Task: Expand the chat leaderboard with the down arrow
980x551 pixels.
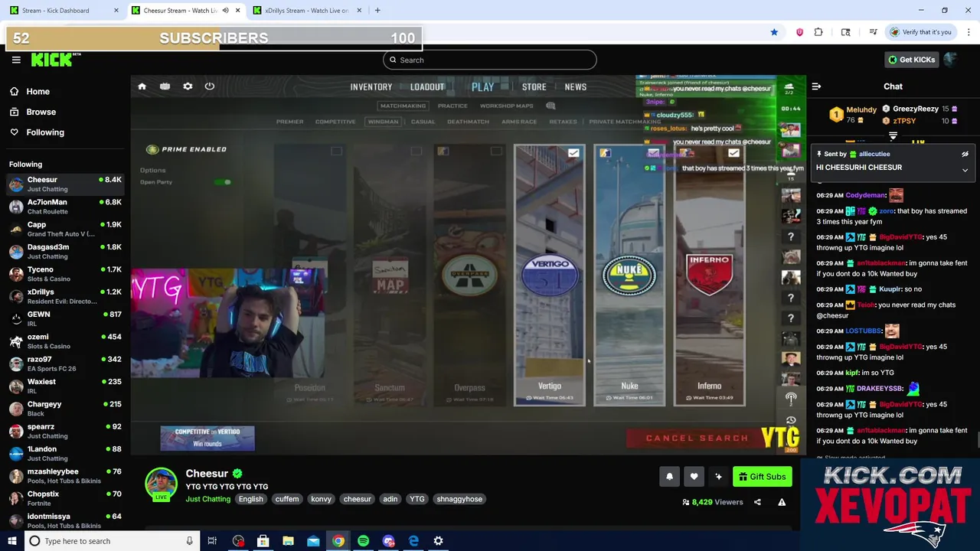Action: (893, 136)
